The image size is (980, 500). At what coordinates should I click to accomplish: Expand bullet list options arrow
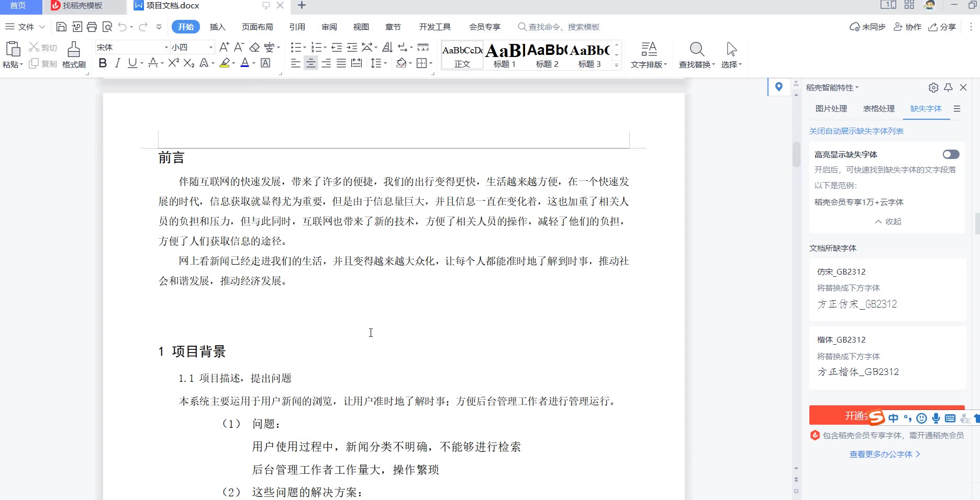(305, 48)
